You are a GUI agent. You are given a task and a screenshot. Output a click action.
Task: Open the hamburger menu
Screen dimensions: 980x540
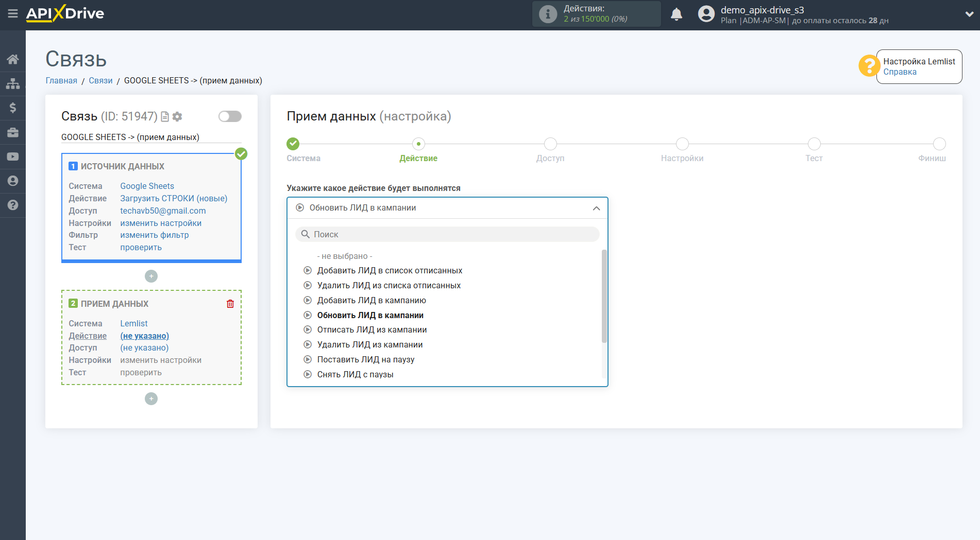[13, 14]
